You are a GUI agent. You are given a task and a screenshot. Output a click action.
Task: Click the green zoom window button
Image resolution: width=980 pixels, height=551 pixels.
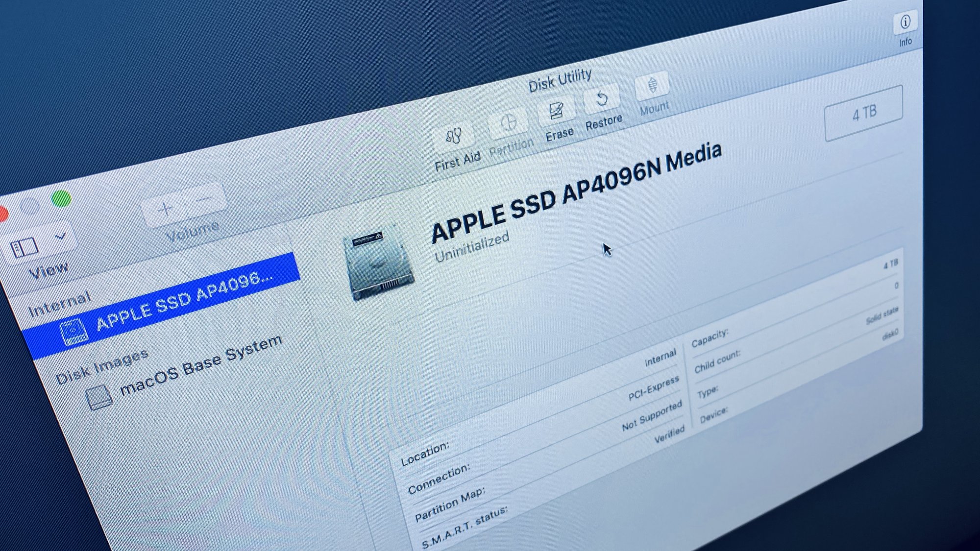pos(61,199)
